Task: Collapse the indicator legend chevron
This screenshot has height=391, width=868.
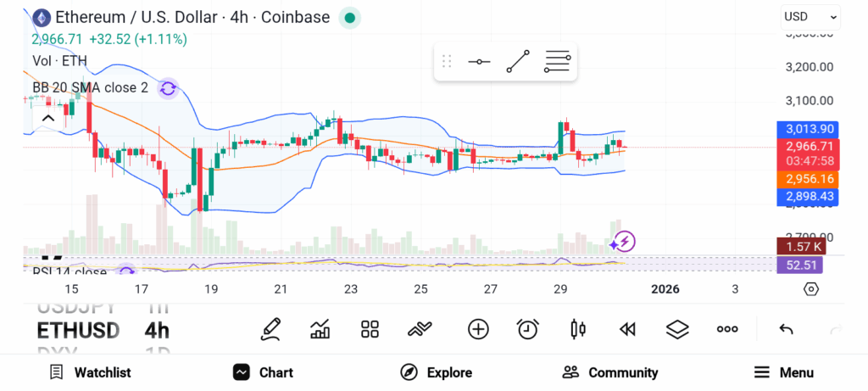Action: click(x=48, y=118)
